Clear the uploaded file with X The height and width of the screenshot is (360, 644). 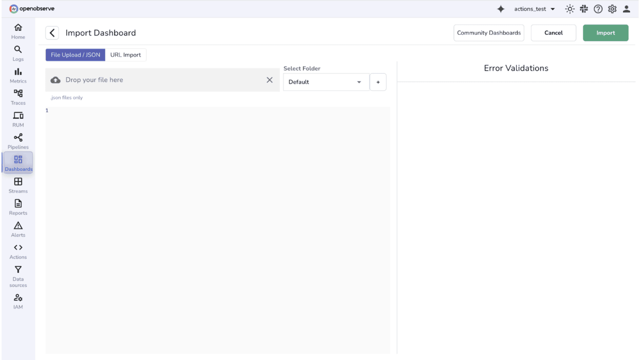270,80
